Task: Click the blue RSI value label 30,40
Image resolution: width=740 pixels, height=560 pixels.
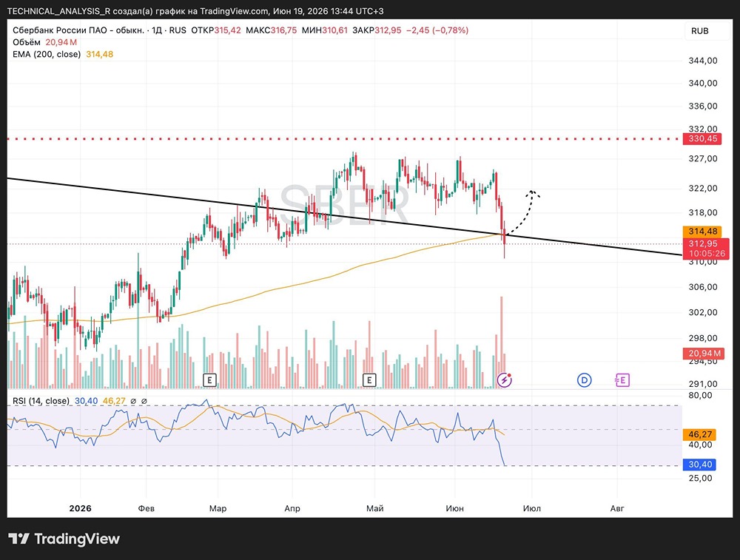Action: 700,465
